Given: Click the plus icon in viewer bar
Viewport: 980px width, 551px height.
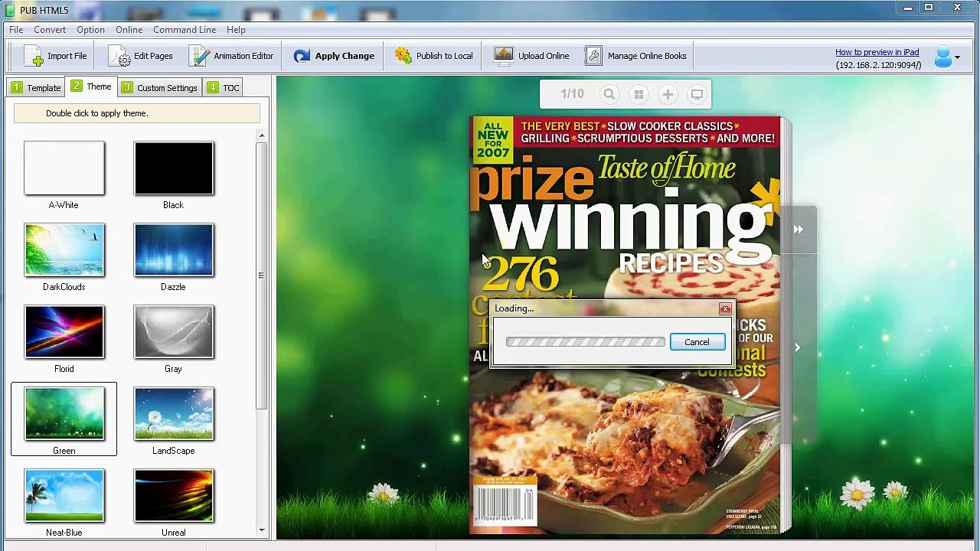Looking at the screenshot, I should (x=668, y=94).
